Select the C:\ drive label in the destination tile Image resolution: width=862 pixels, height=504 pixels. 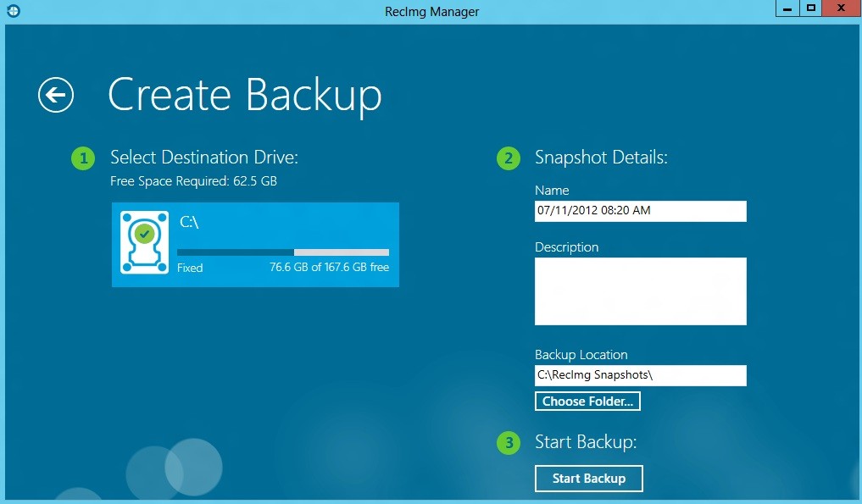[x=189, y=222]
